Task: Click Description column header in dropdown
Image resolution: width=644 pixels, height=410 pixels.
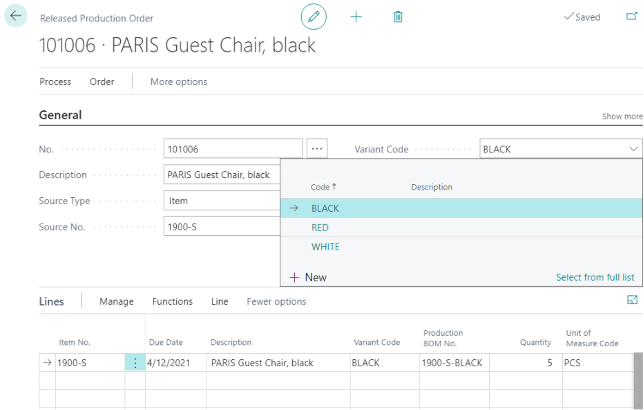Action: coord(432,187)
